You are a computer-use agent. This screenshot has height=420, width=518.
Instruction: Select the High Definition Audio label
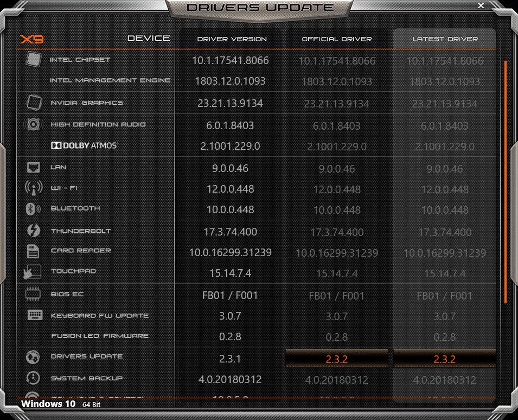pyautogui.click(x=98, y=125)
